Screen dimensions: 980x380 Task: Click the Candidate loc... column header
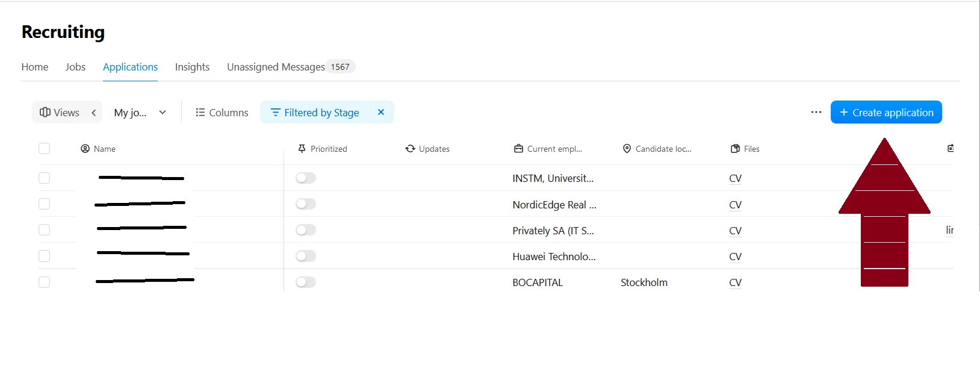pyautogui.click(x=657, y=149)
